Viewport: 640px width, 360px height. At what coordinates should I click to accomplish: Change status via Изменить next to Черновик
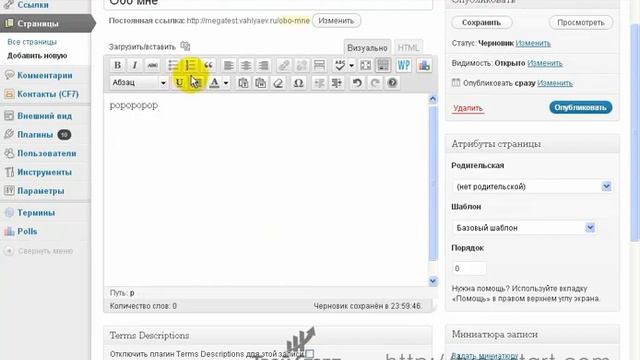point(533,43)
